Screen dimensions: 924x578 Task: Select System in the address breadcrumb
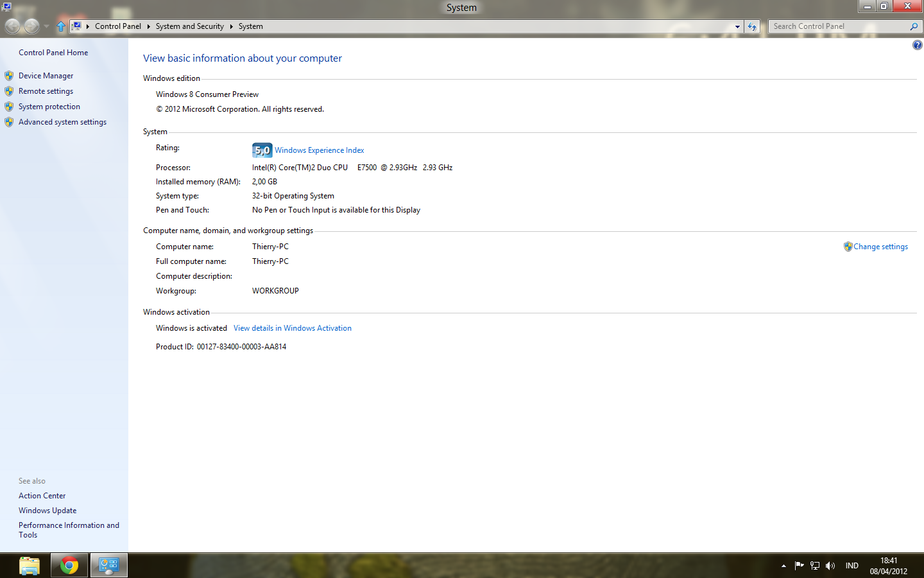251,26
